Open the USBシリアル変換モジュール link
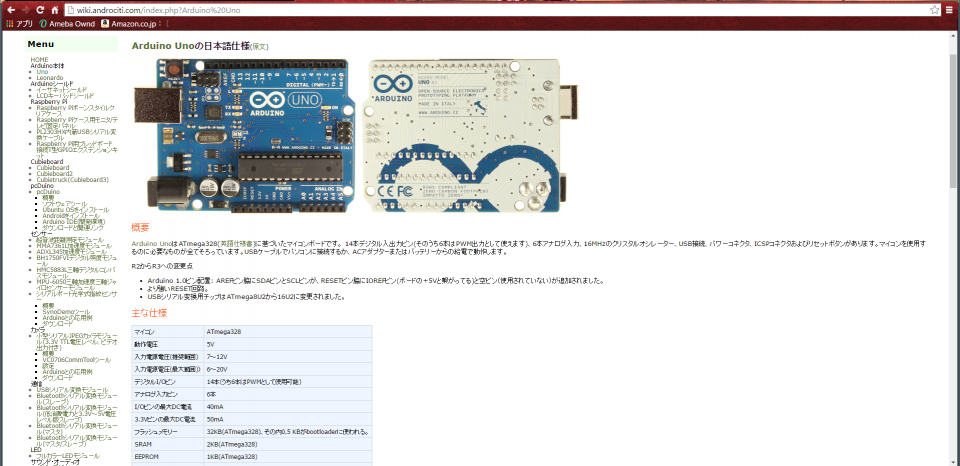 pyautogui.click(x=72, y=389)
